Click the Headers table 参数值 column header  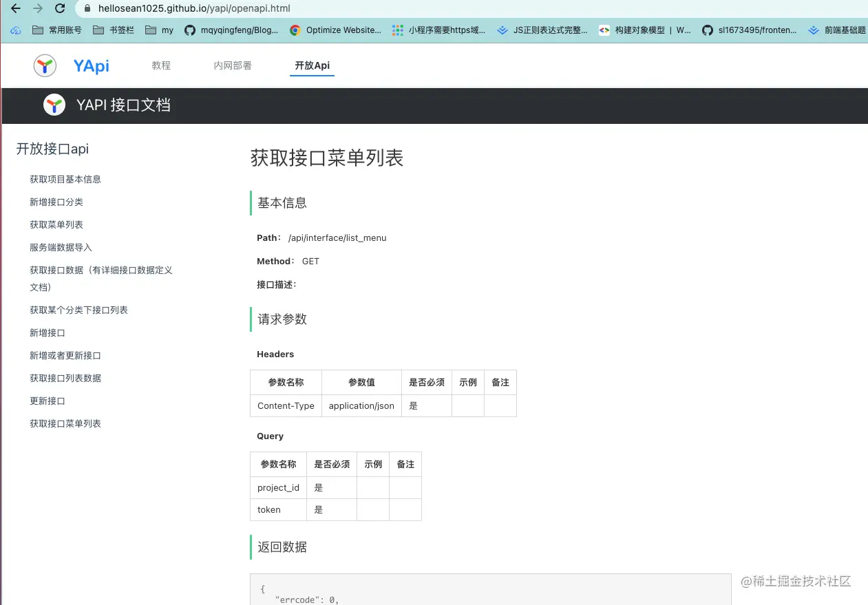click(361, 382)
